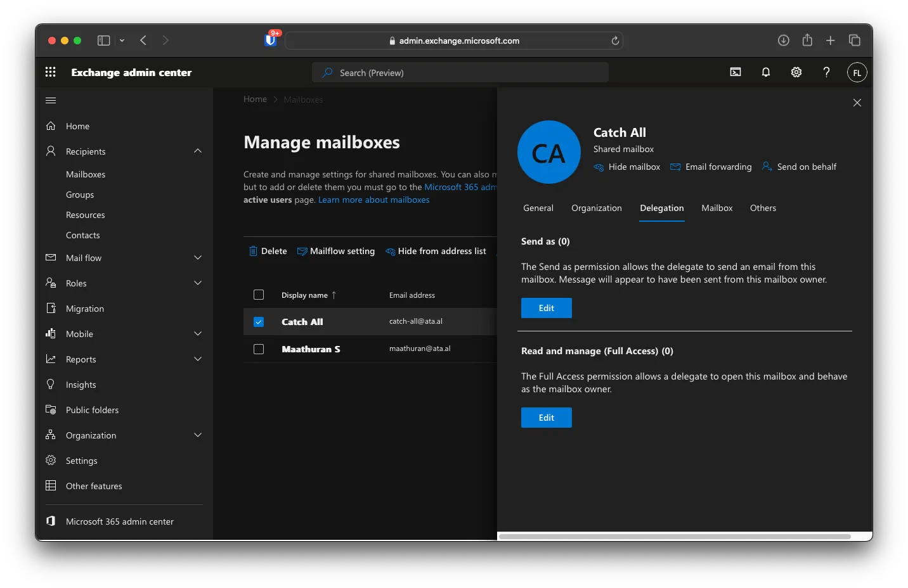Toggle the select-all checkbox in table header
Viewport: 908px width, 588px height.
pyautogui.click(x=259, y=295)
